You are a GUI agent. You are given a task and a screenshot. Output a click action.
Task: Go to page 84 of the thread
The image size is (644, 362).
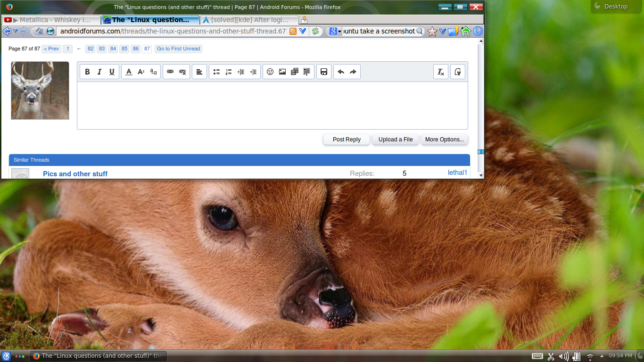tap(113, 49)
